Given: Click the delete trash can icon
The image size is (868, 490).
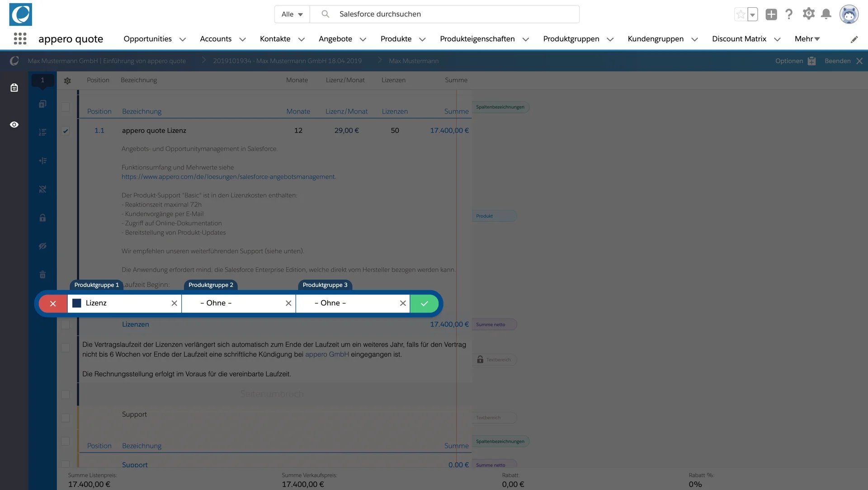Looking at the screenshot, I should click(x=42, y=275).
